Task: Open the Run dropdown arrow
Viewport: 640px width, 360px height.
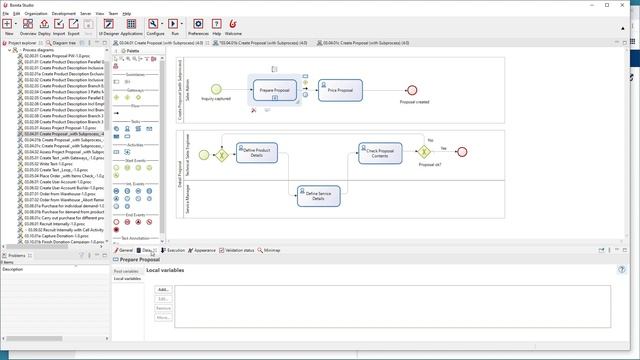Action: pos(182,24)
